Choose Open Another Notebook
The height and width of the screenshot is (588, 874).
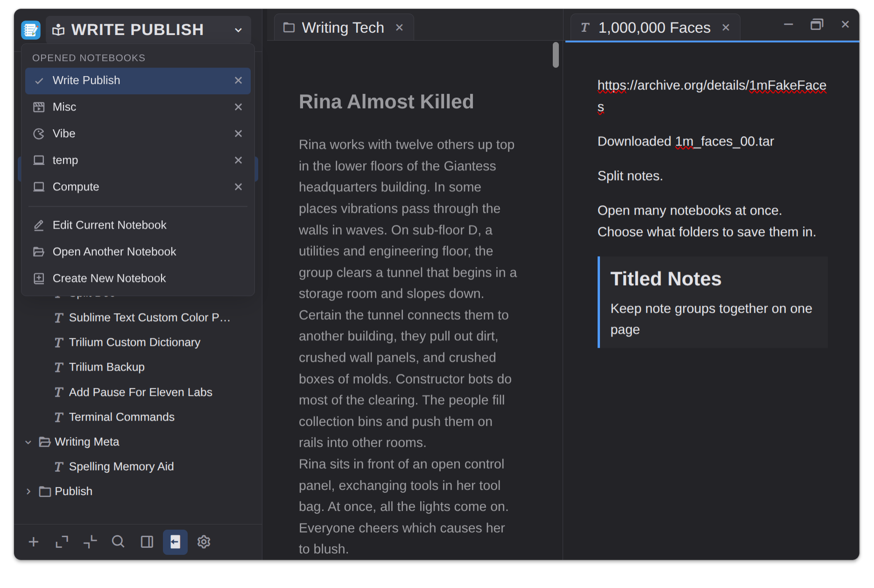(x=138, y=252)
